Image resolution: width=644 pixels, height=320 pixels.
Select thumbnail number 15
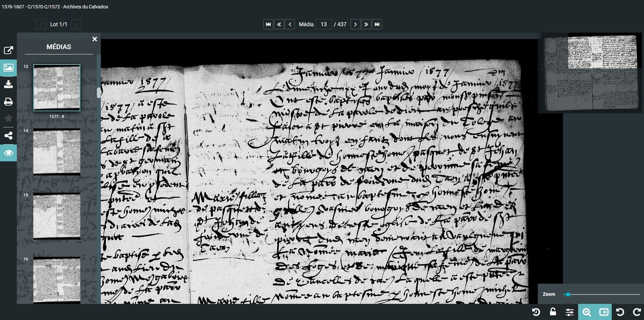(57, 216)
